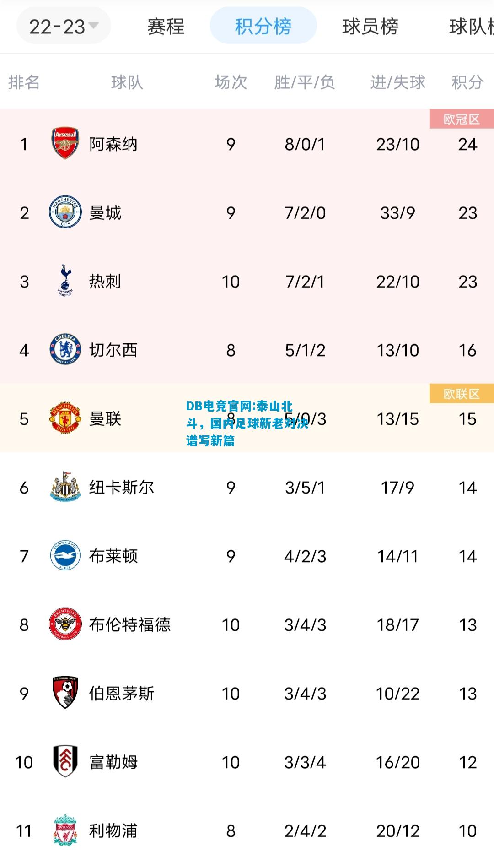Open the 利物浦 team row
The image size is (494, 868).
[247, 830]
